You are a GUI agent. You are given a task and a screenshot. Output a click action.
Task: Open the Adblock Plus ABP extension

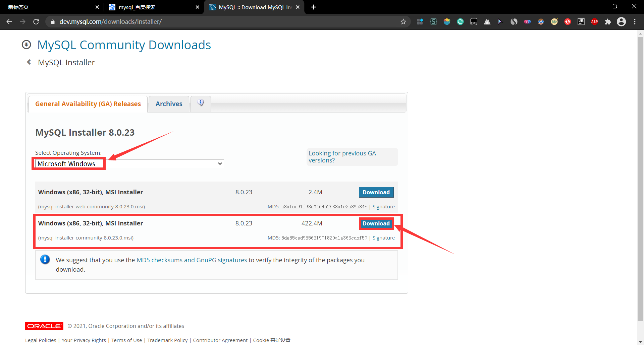pos(594,22)
